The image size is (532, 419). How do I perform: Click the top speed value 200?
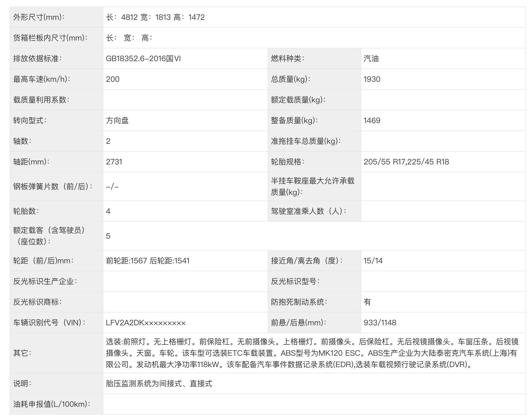pyautogui.click(x=112, y=79)
